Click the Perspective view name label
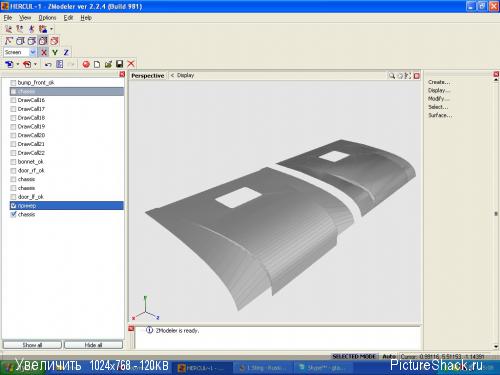 tap(148, 76)
